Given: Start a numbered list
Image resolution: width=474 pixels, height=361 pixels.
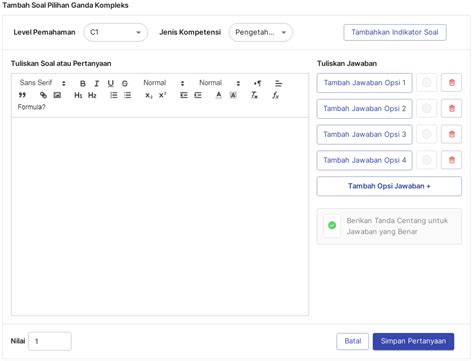Looking at the screenshot, I should tap(114, 95).
